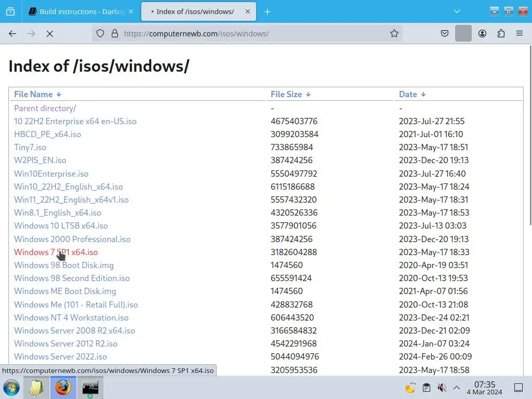Open the Parent directory link
The image size is (532, 399).
[45, 108]
